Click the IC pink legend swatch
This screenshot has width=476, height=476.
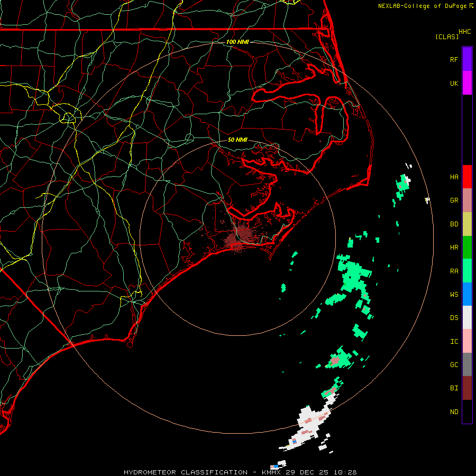pyautogui.click(x=467, y=341)
